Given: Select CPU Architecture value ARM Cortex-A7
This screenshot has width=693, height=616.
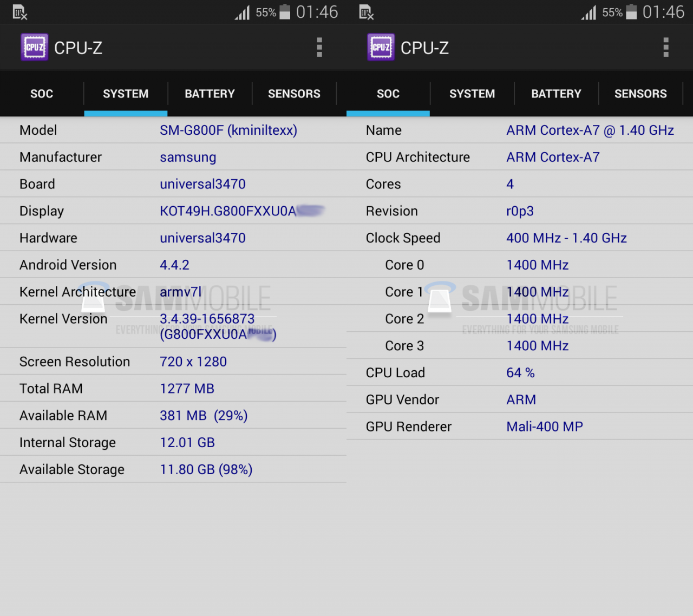Looking at the screenshot, I should tap(553, 158).
